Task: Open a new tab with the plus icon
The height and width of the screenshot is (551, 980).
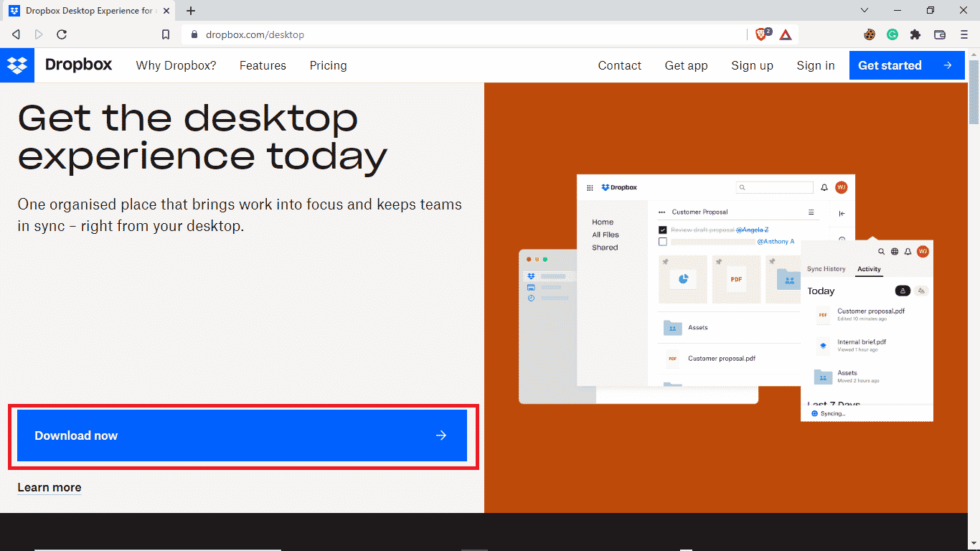Action: pos(191,11)
